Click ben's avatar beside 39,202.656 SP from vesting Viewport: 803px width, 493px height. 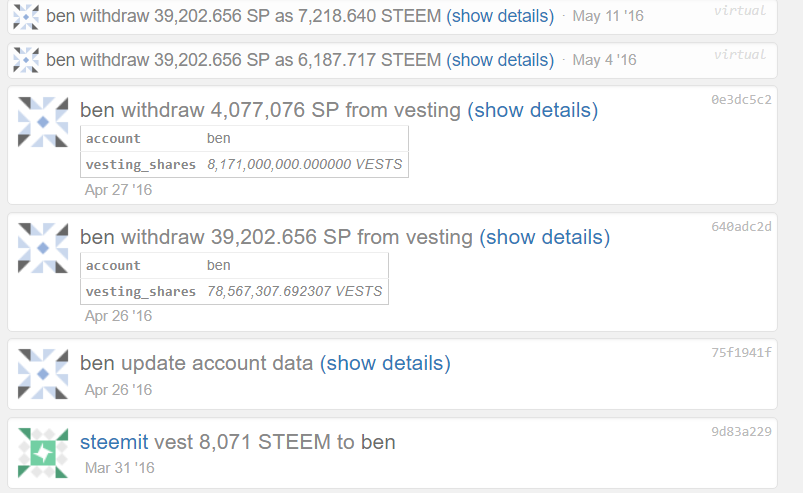pyautogui.click(x=43, y=248)
